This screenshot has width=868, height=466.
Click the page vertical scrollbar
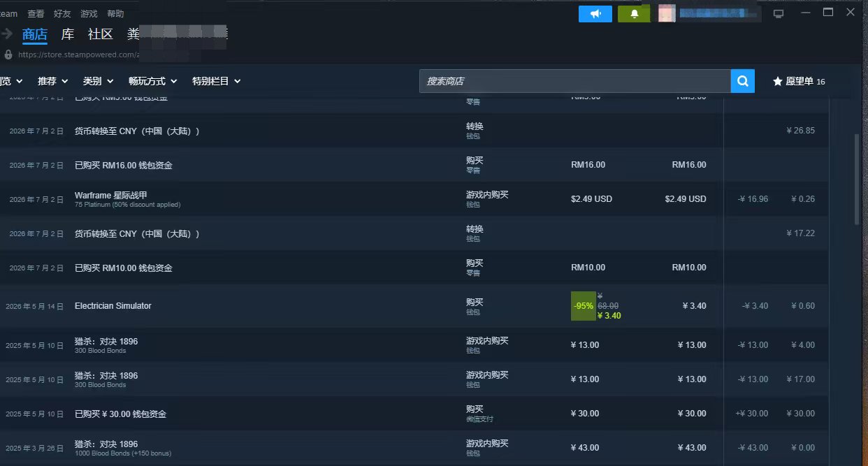point(857,178)
